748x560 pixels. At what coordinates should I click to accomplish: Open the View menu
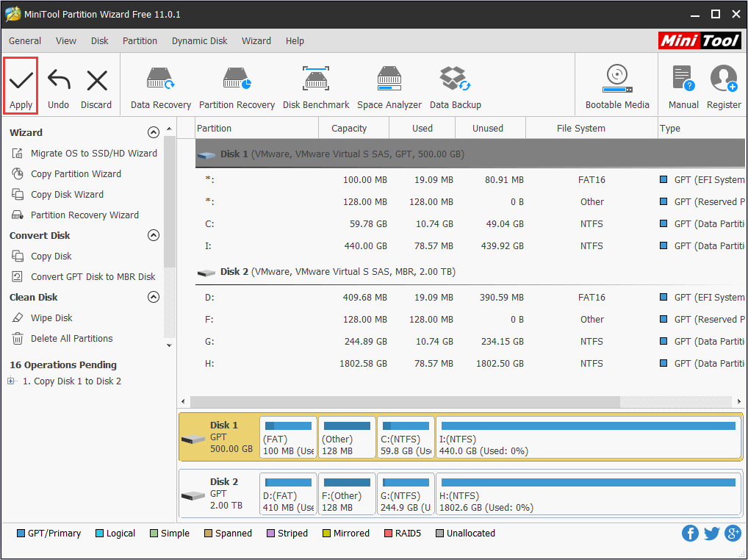[x=66, y=41]
